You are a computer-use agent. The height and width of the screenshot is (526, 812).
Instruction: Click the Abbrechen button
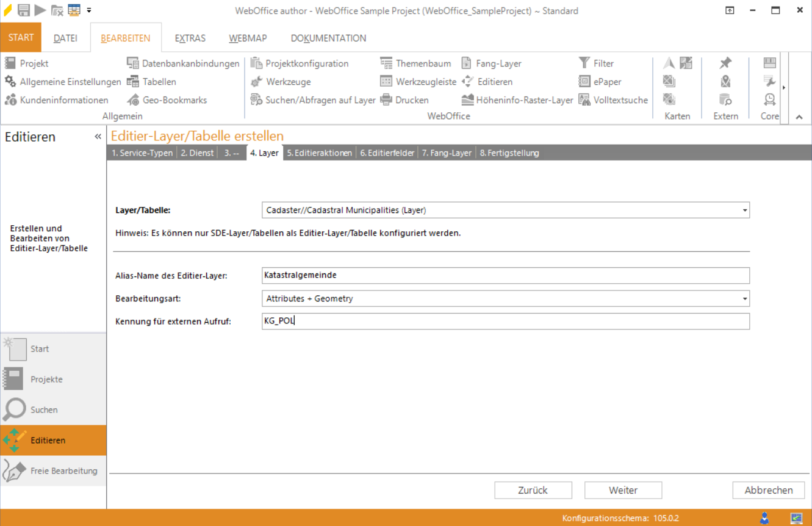tap(768, 490)
